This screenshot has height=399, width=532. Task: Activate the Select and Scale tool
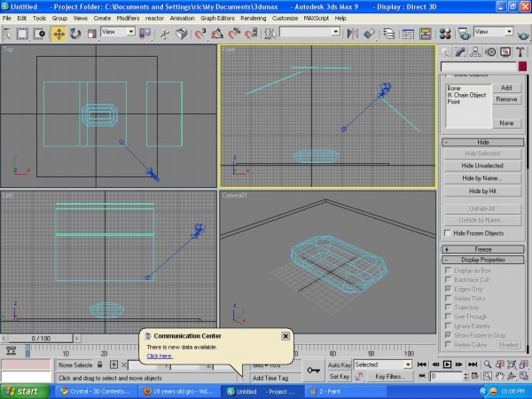point(91,34)
